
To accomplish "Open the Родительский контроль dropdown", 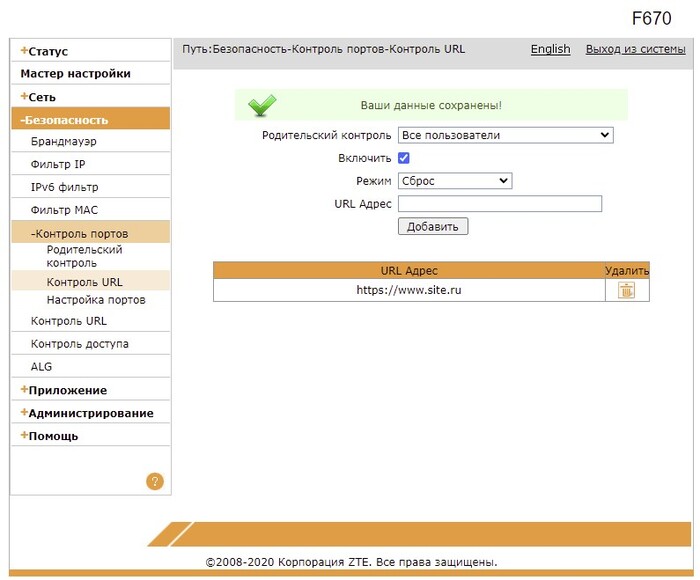I will (505, 135).
